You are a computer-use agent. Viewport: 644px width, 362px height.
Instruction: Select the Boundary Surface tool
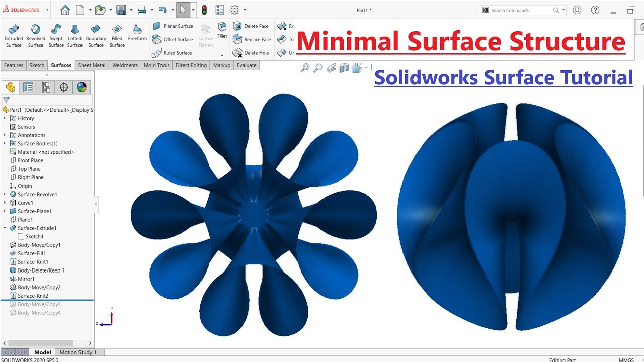96,36
